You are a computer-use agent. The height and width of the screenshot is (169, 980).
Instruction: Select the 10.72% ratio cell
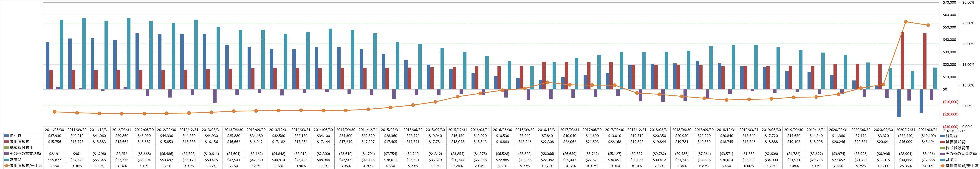tap(548, 166)
